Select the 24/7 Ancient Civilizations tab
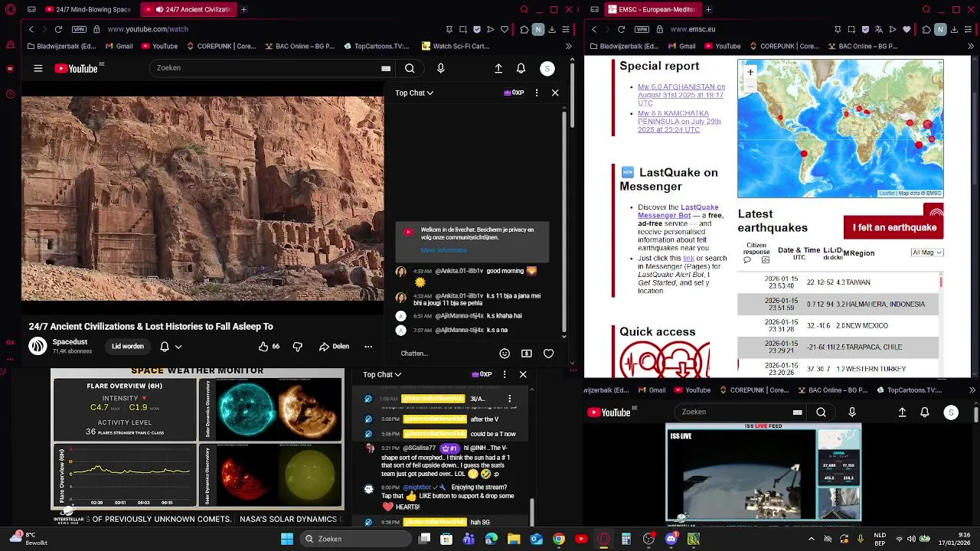980x551 pixels. (188, 10)
